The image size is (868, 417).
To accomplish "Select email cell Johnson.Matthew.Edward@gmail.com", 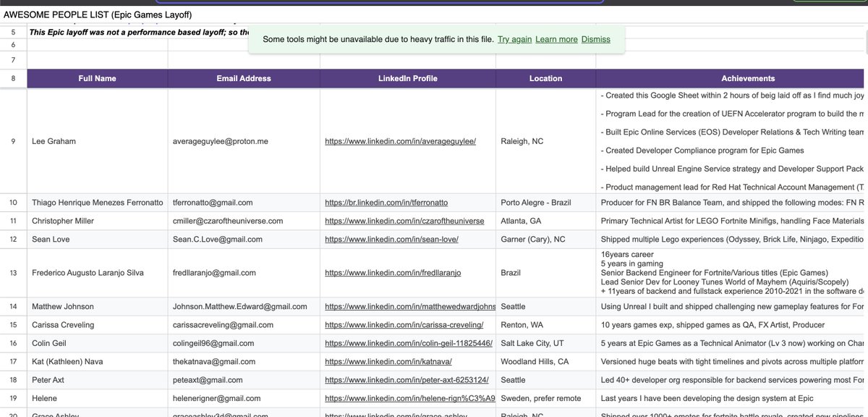I will (x=244, y=307).
